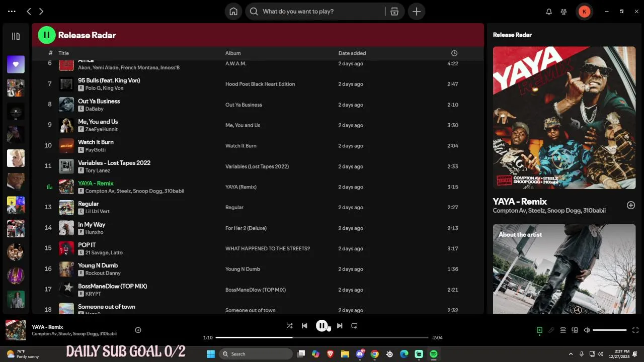Sort tracks by Title column
This screenshot has width=644, height=362.
coord(63,53)
